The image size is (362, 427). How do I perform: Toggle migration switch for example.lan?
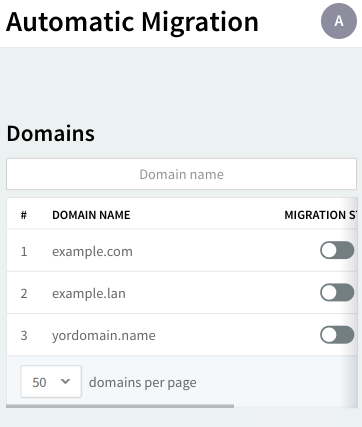(337, 293)
